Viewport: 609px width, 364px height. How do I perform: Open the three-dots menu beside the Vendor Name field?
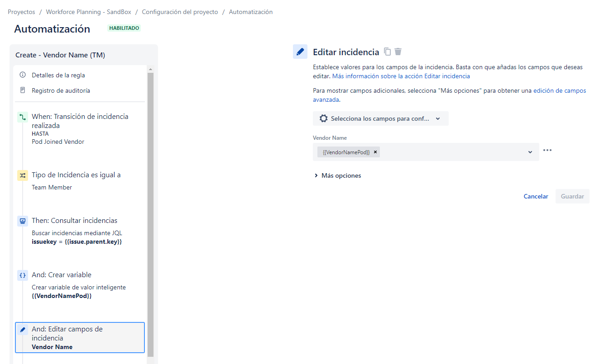tap(547, 151)
